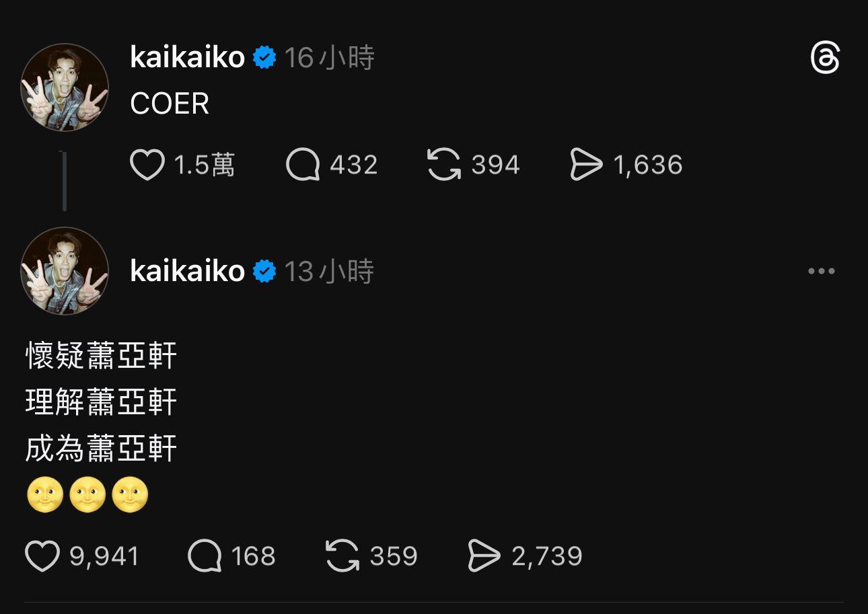The width and height of the screenshot is (868, 614).
Task: Repost the COER post
Action: pyautogui.click(x=444, y=165)
